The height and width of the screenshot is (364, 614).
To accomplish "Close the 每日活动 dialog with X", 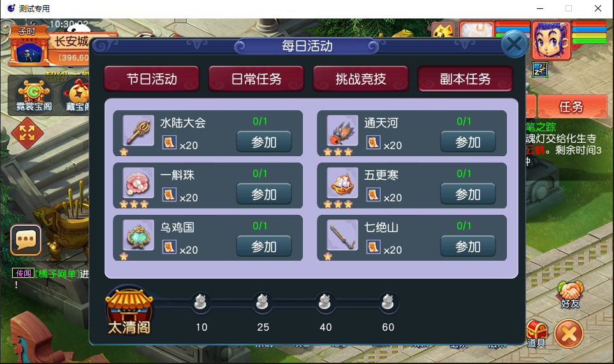I will pyautogui.click(x=514, y=44).
